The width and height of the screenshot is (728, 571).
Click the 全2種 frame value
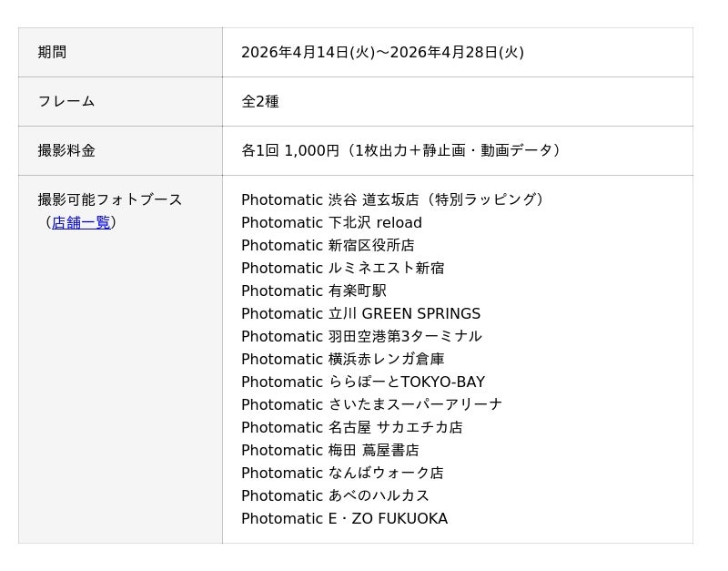(260, 101)
